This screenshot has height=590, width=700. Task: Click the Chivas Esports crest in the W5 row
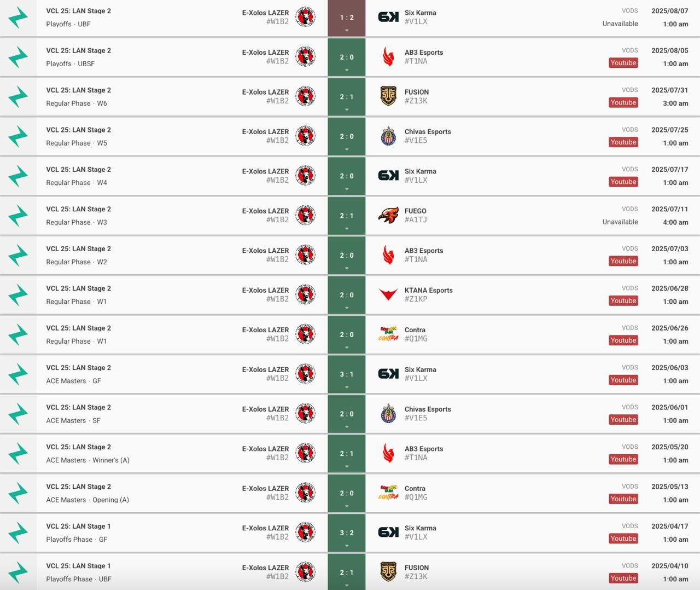pos(388,136)
